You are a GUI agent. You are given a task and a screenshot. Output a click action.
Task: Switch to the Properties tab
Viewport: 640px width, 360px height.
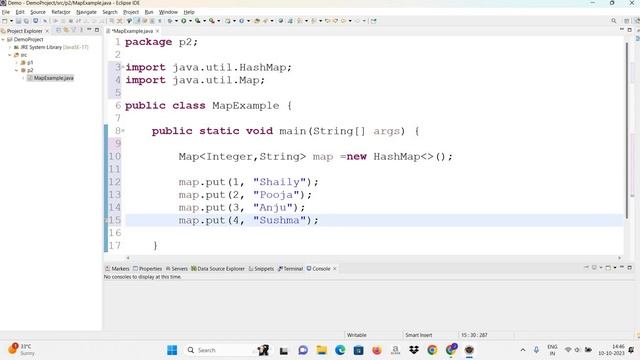tap(148, 269)
